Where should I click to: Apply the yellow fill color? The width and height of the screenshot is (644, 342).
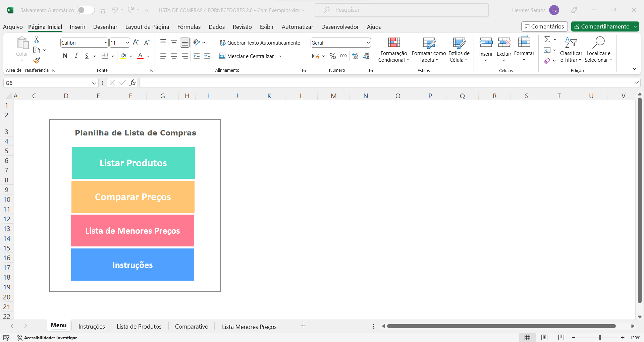(123, 56)
